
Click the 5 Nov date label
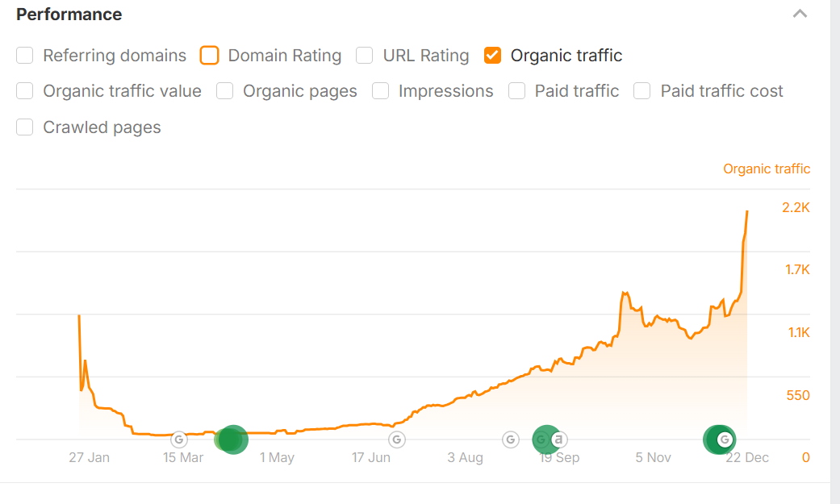[653, 457]
